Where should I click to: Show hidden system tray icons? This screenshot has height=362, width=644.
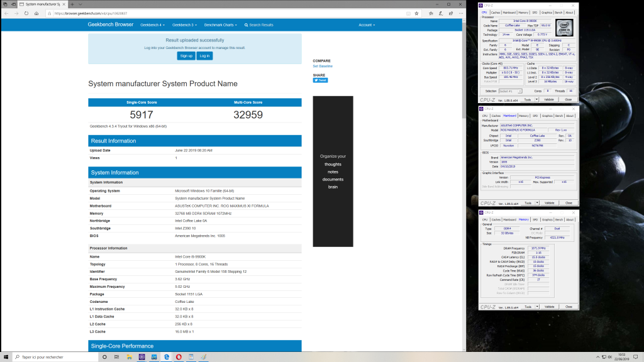coord(597,357)
